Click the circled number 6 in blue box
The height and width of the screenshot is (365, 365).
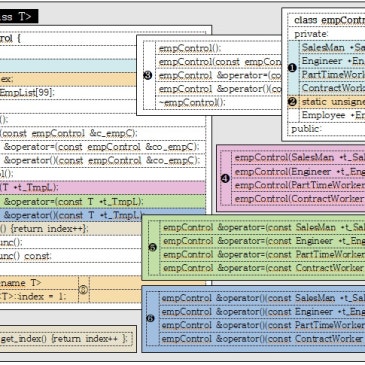point(150,319)
